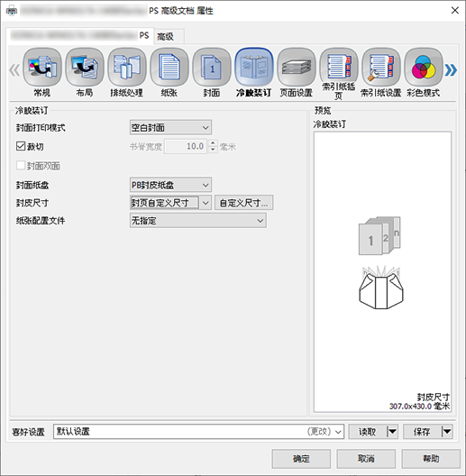Toggle the 封面双面 checkbox
This screenshot has width=466, height=476.
tap(21, 166)
